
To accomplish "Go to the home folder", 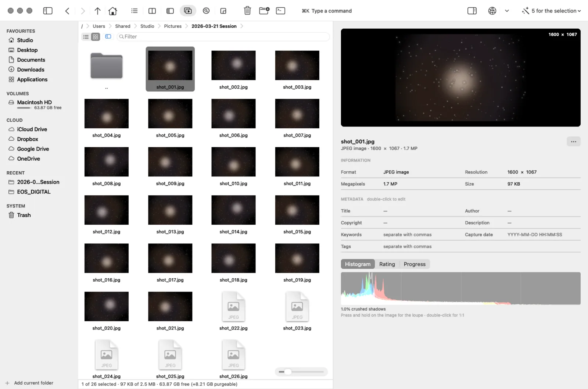I will (113, 11).
